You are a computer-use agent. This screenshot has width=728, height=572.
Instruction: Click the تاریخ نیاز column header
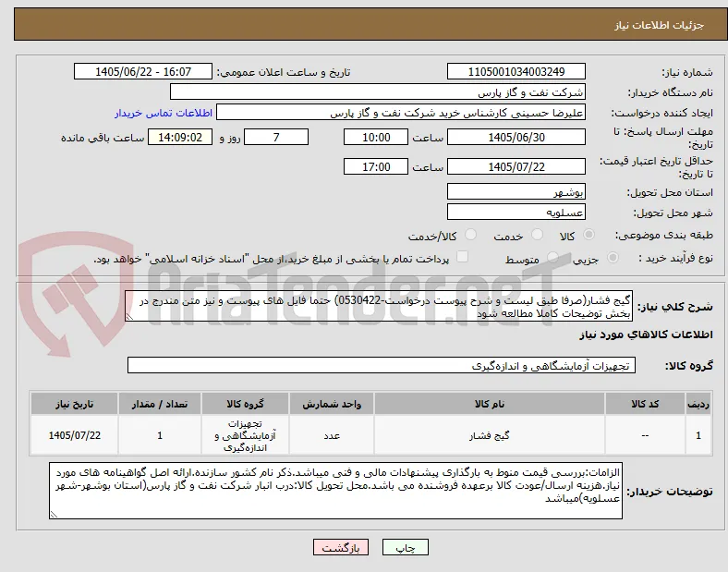pyautogui.click(x=74, y=404)
